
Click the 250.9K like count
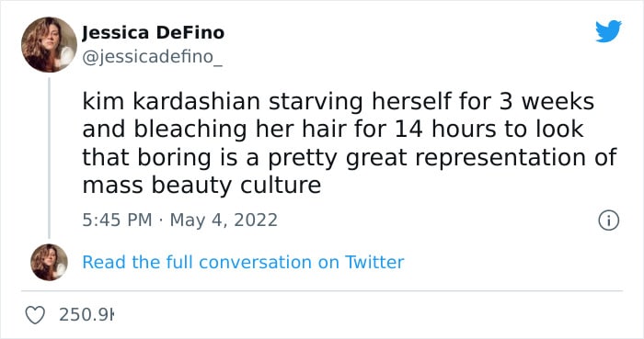(x=86, y=315)
